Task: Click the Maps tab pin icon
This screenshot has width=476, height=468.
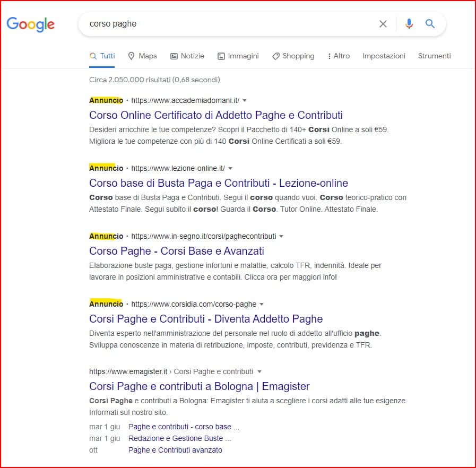Action: [x=131, y=56]
